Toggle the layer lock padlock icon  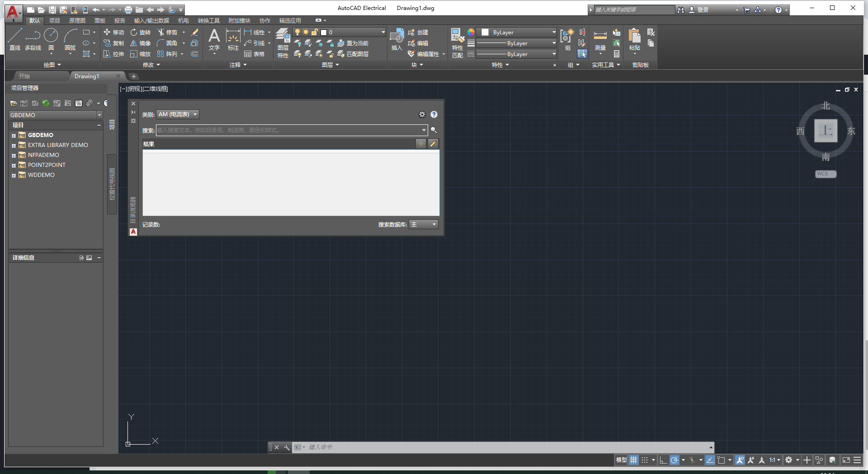(x=315, y=32)
